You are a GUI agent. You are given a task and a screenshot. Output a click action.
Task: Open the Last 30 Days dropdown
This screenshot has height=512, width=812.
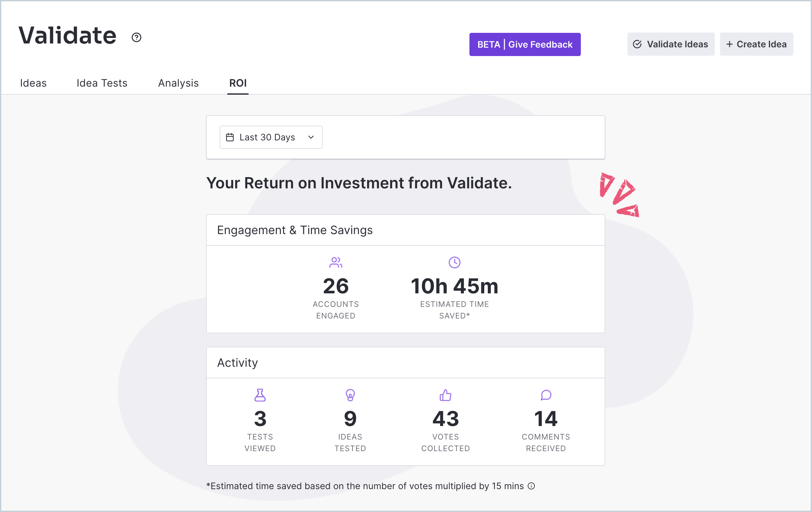pyautogui.click(x=271, y=137)
